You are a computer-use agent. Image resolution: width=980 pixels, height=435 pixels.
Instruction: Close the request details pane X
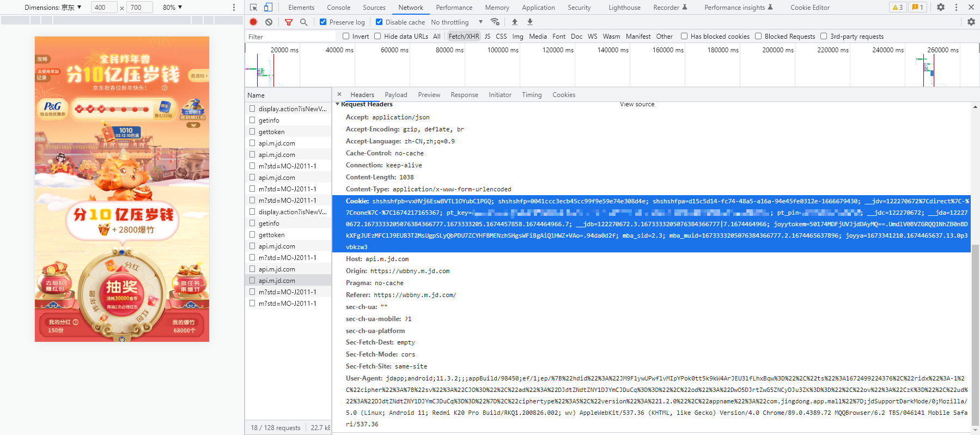pos(339,94)
